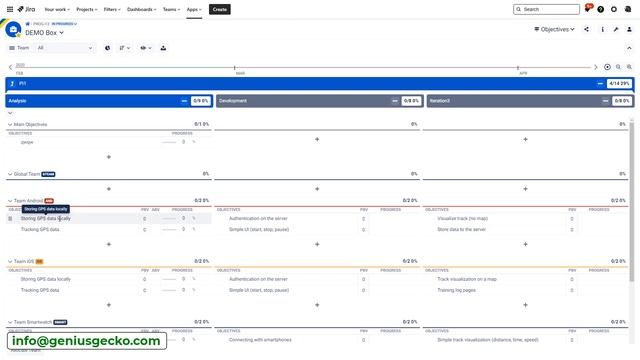Viewport: 640px width, 360px height.
Task: Add objective under Team Android in Iteration3
Action: tap(525, 244)
